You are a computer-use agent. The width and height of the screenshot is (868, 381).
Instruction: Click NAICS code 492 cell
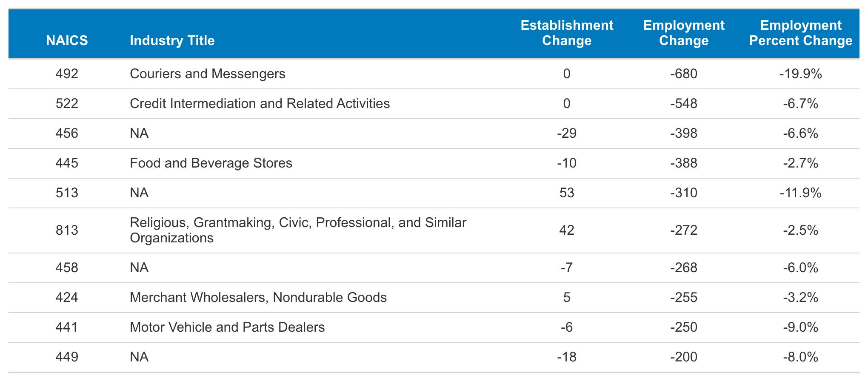coord(67,74)
